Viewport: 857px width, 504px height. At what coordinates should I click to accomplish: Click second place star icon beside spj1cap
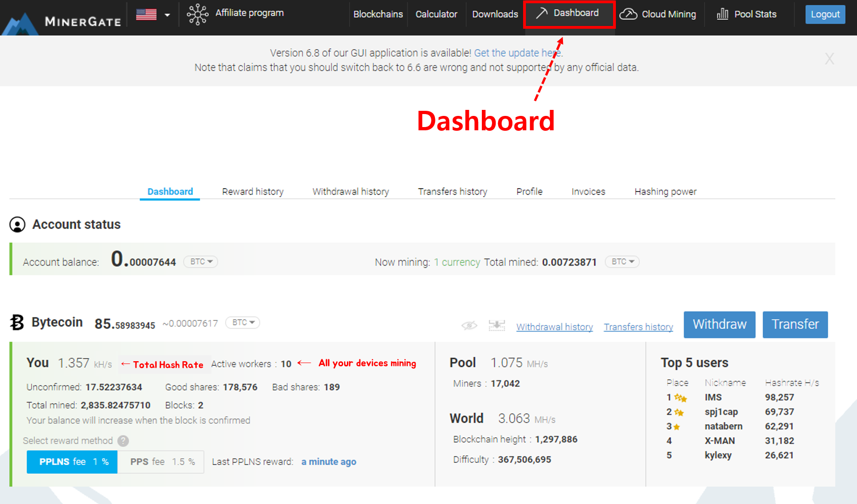tap(679, 412)
